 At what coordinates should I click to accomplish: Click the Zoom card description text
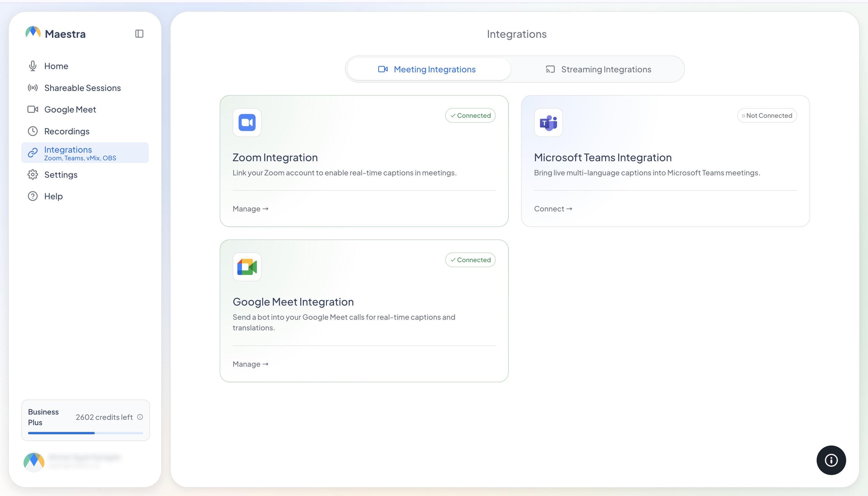(x=345, y=173)
